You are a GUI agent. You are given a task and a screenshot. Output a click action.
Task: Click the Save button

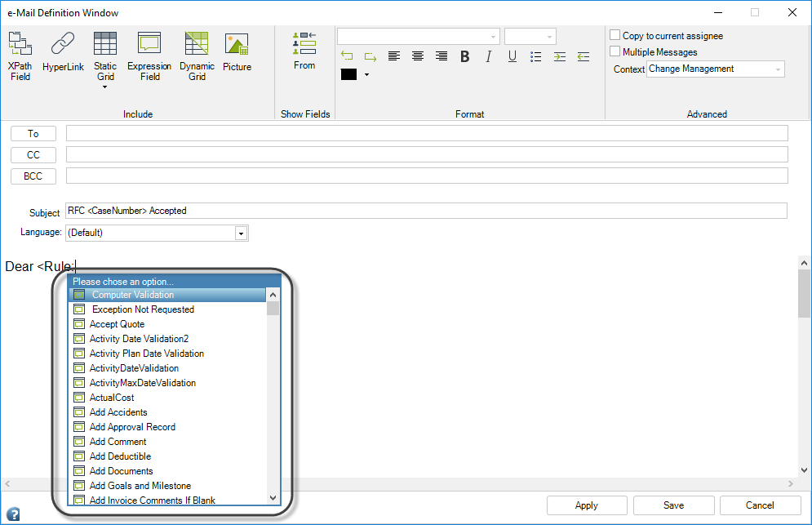tap(674, 505)
